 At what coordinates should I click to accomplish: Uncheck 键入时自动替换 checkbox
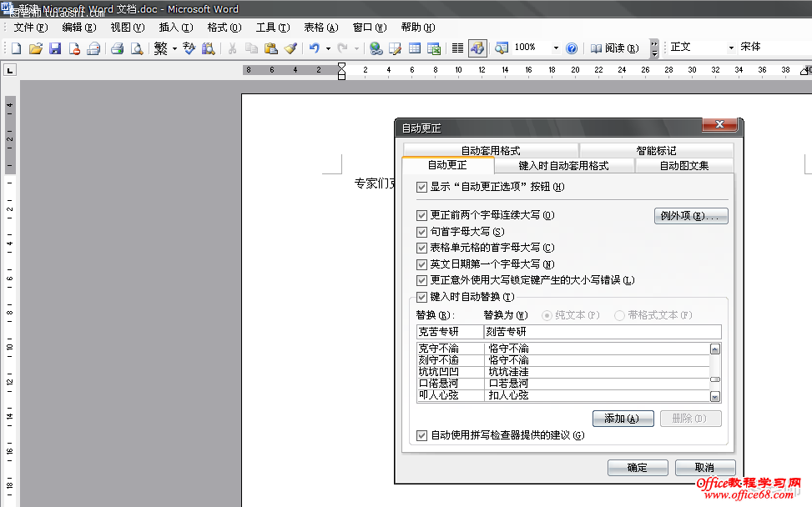[421, 297]
